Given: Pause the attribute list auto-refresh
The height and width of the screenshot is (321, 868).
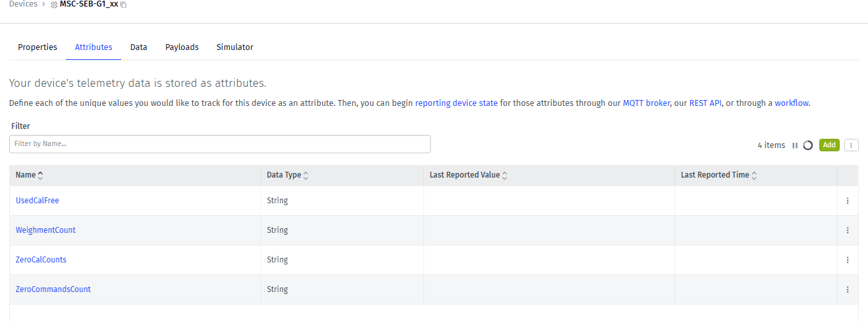Looking at the screenshot, I should [x=795, y=145].
